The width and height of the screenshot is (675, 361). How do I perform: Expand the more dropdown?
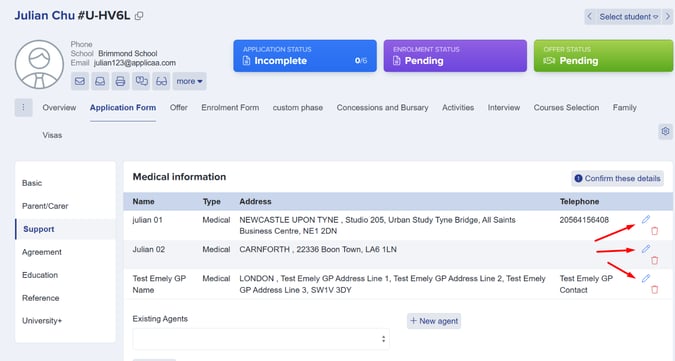[189, 81]
